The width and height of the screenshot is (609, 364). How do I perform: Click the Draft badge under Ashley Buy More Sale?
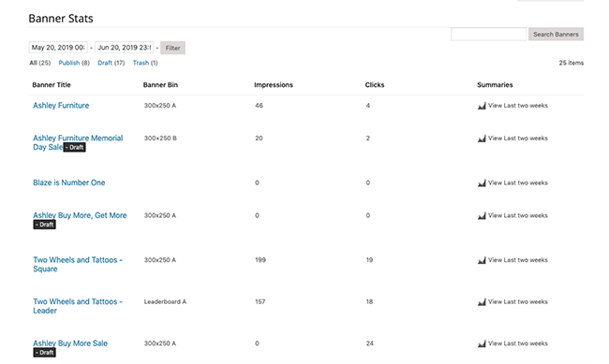pyautogui.click(x=44, y=353)
